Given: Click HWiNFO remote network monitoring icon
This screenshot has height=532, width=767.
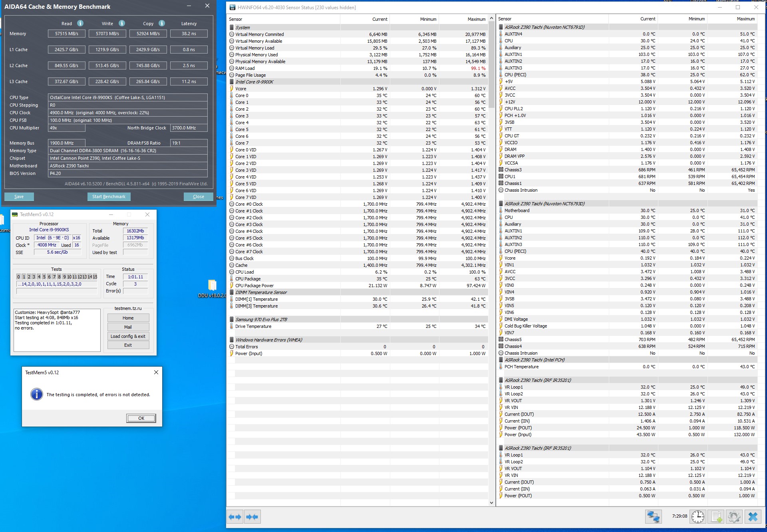Looking at the screenshot, I should coord(653,516).
